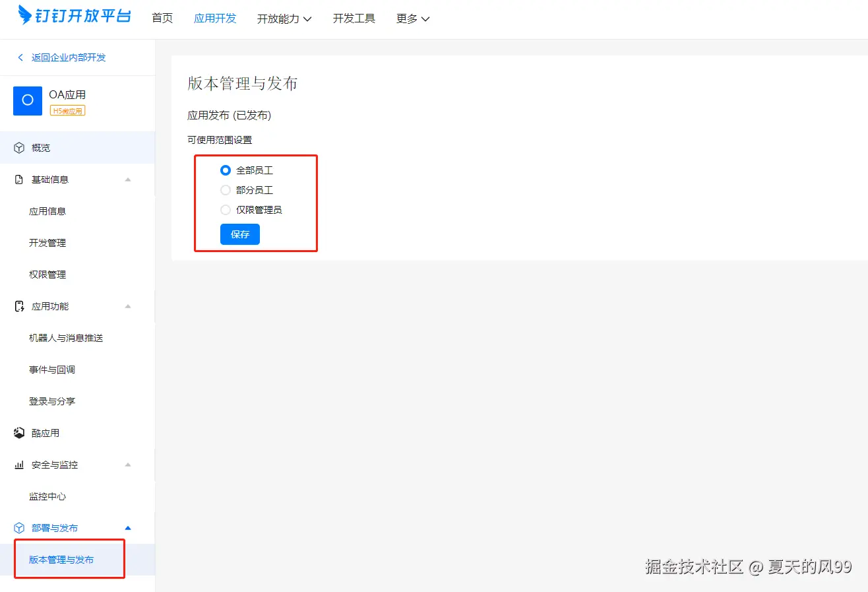
Task: Select the 基础信息 document icon
Action: [x=18, y=179]
